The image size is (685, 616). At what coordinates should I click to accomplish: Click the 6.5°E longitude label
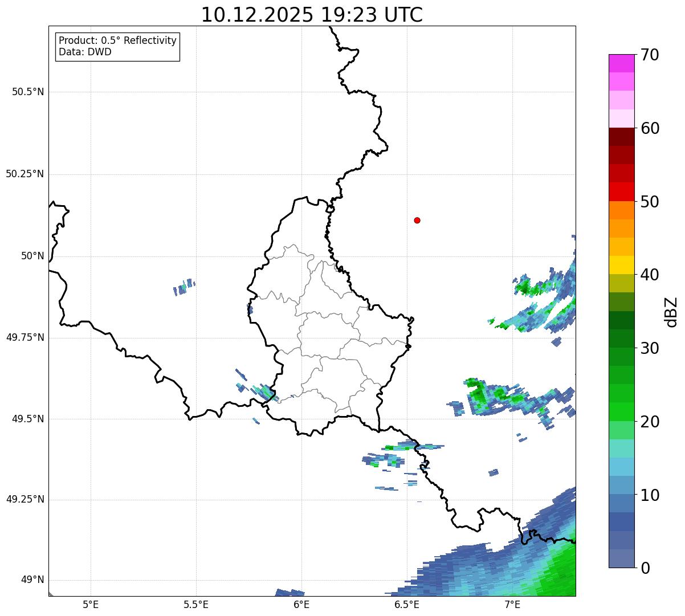pos(407,604)
